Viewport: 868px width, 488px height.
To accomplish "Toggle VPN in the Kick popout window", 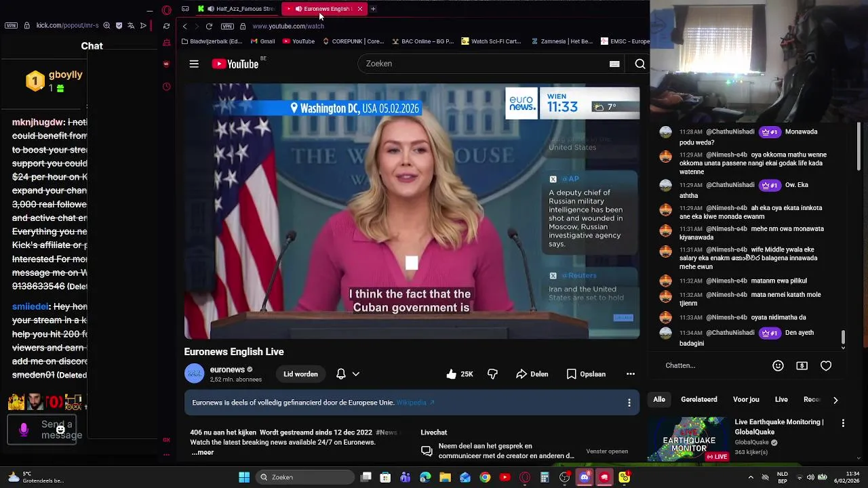I will click(11, 26).
